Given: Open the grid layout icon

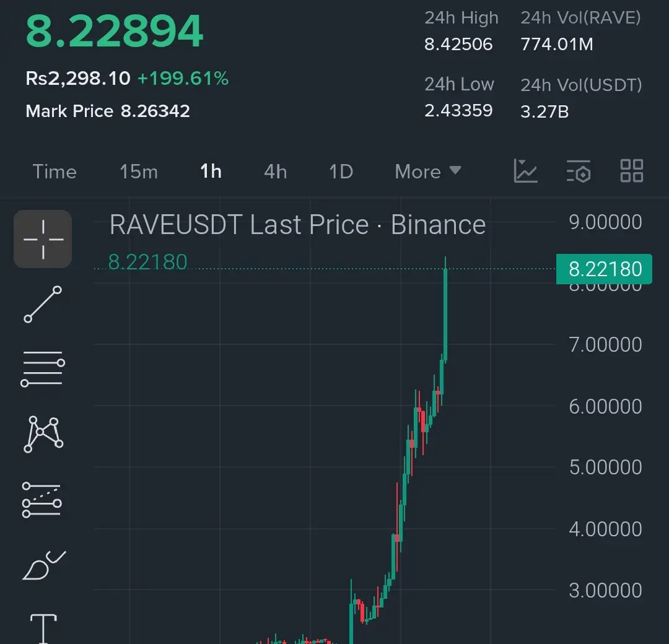Looking at the screenshot, I should point(631,171).
